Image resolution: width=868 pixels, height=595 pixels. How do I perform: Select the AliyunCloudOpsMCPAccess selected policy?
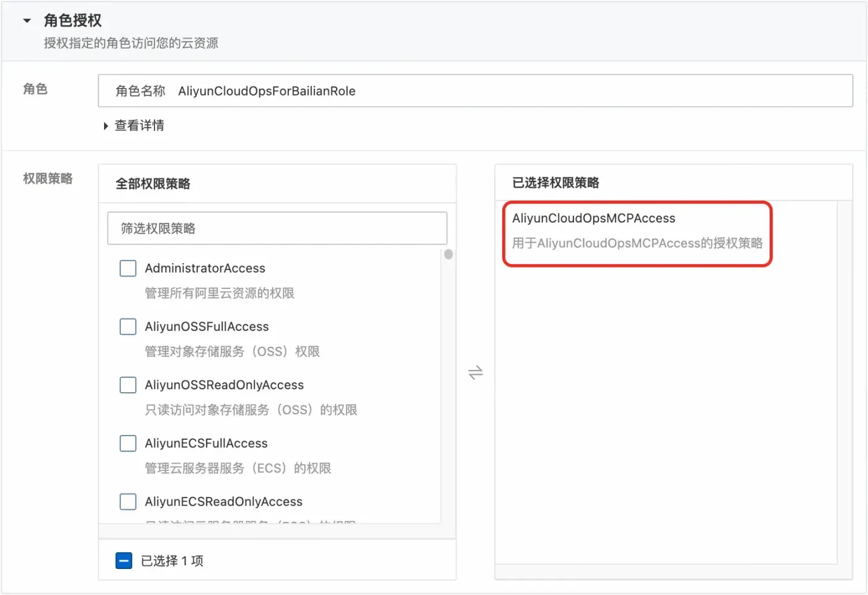[x=593, y=218]
